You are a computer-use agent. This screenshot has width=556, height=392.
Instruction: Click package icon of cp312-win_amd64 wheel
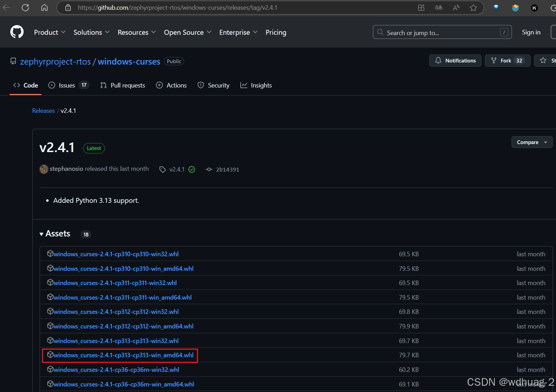click(x=50, y=326)
